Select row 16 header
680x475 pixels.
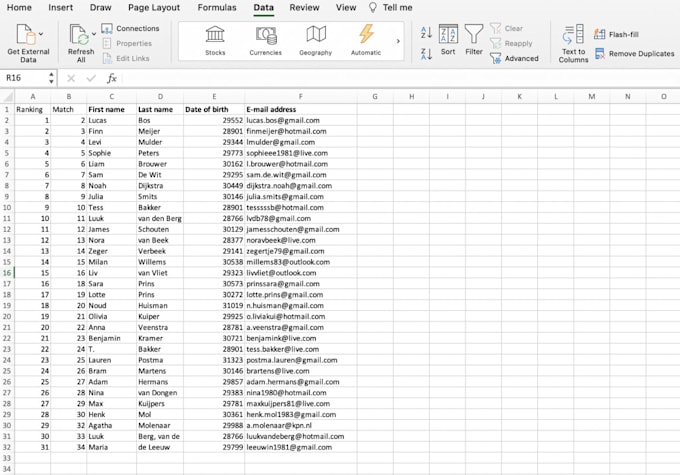pos(7,273)
